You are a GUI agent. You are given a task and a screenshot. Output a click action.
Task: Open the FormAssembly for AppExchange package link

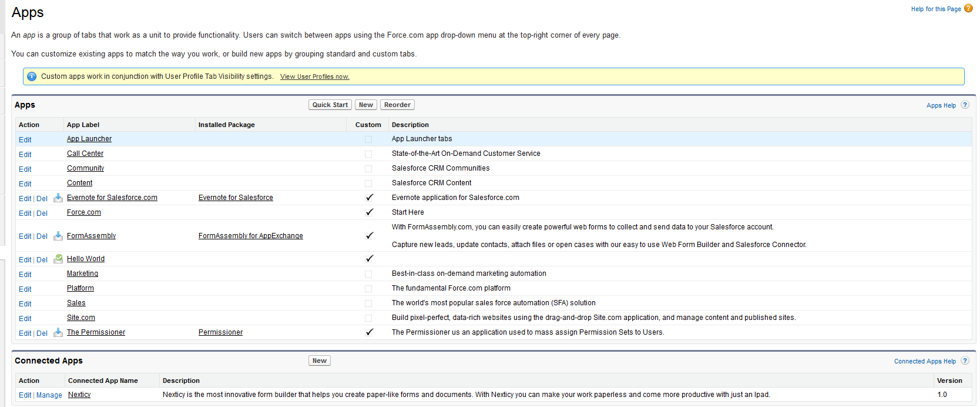click(x=250, y=236)
